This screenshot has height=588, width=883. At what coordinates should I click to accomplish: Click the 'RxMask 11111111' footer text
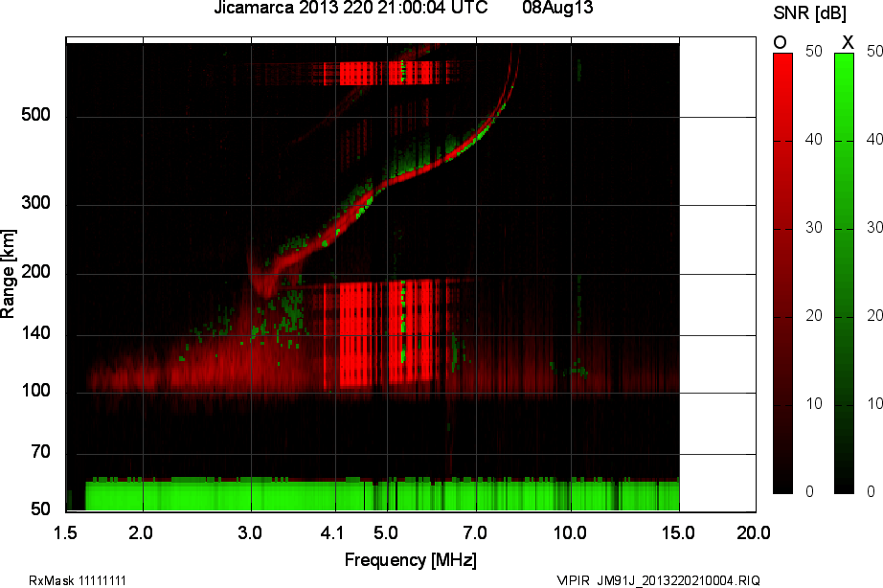78,580
